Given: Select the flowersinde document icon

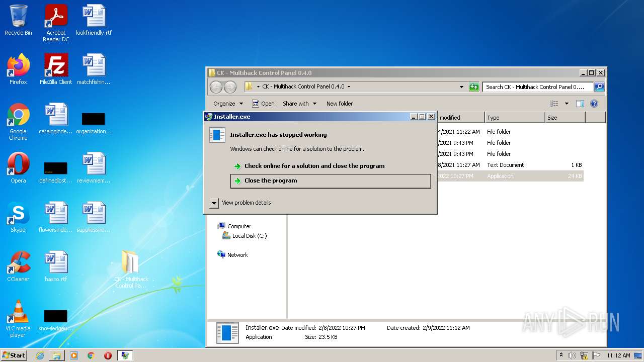Looking at the screenshot, I should point(56,217).
